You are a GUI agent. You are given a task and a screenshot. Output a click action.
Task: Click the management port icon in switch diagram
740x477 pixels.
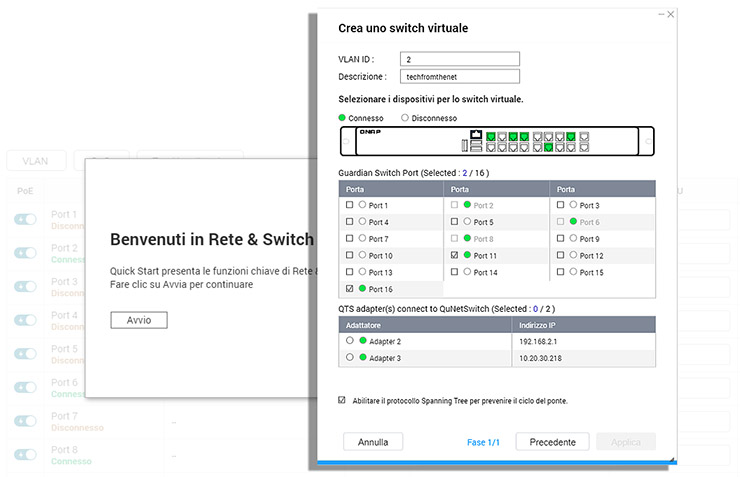pos(476,135)
